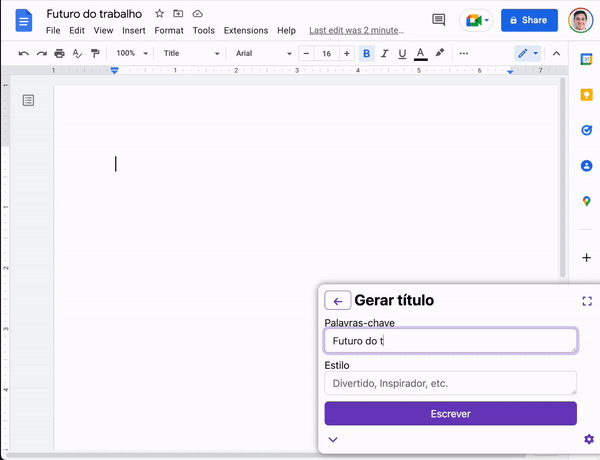
Task: Click the blue Share button
Action: tap(527, 20)
